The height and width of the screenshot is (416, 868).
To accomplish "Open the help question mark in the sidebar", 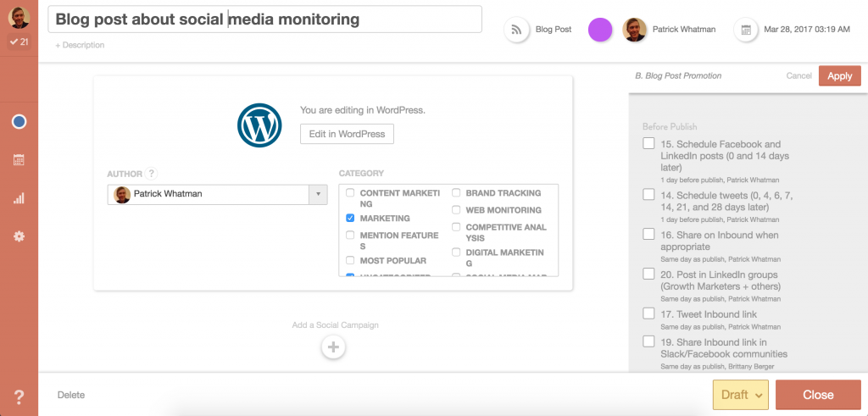I will 19,396.
